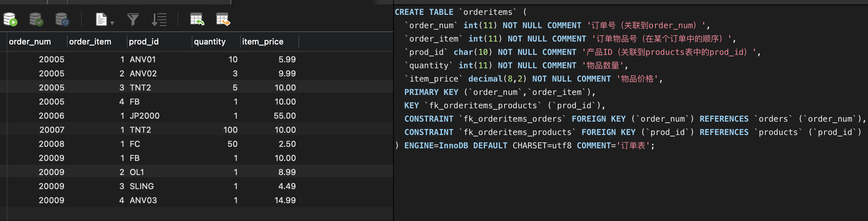Click the begin transaction database icon
Screen dimensions: 868x221
(x=10, y=19)
